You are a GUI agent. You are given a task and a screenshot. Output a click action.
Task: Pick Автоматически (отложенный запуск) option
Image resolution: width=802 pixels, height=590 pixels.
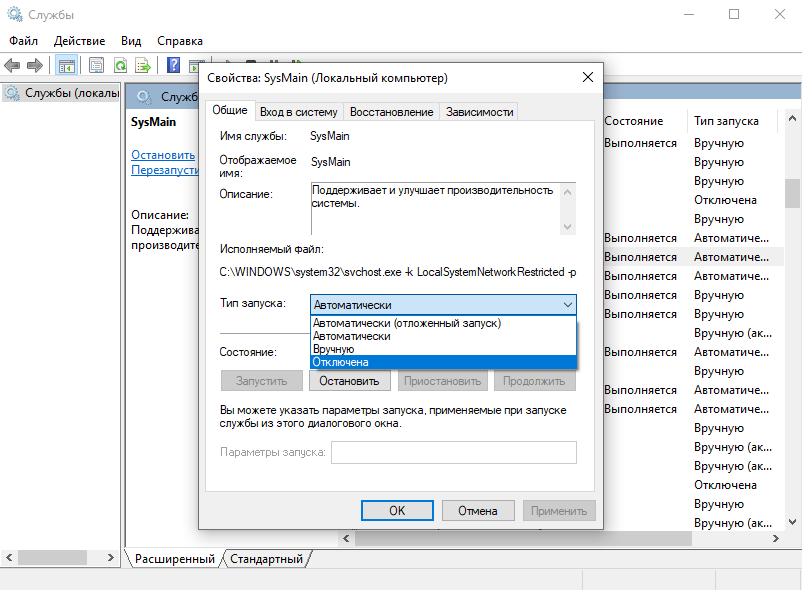(407, 323)
